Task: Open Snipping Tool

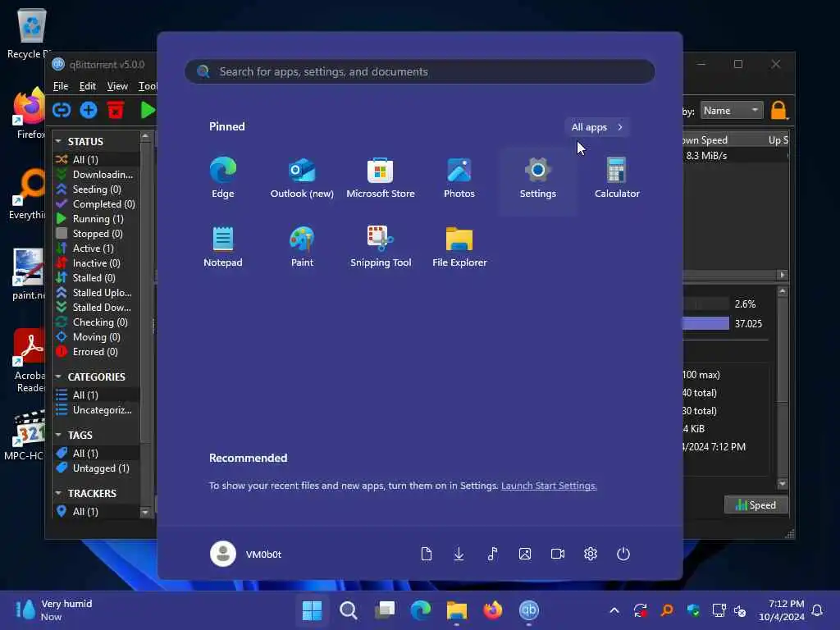Action: (x=381, y=247)
